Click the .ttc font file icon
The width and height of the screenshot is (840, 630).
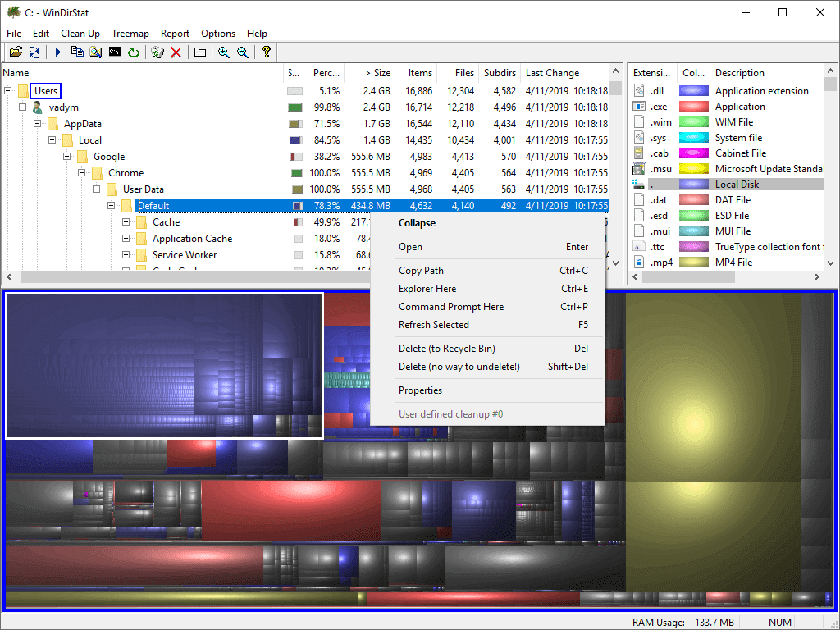638,246
